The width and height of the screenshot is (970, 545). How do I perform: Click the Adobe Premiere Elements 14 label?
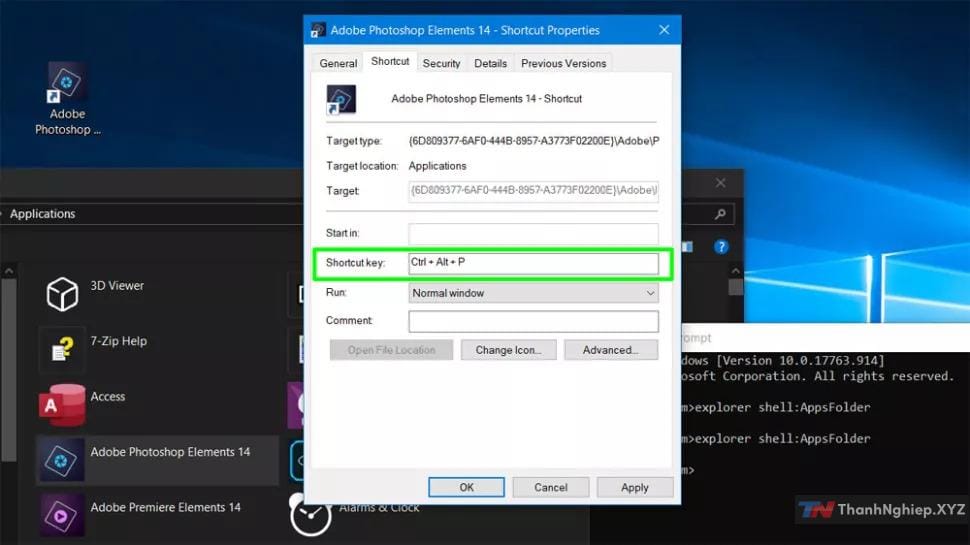165,507
